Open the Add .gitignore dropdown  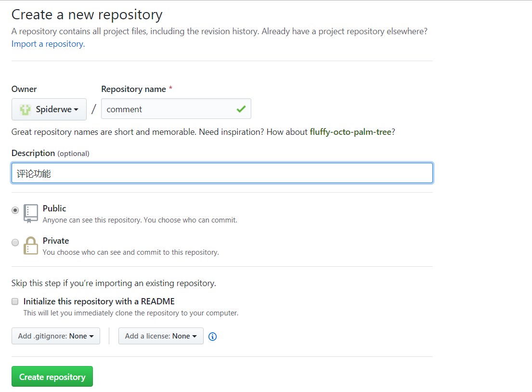(56, 336)
